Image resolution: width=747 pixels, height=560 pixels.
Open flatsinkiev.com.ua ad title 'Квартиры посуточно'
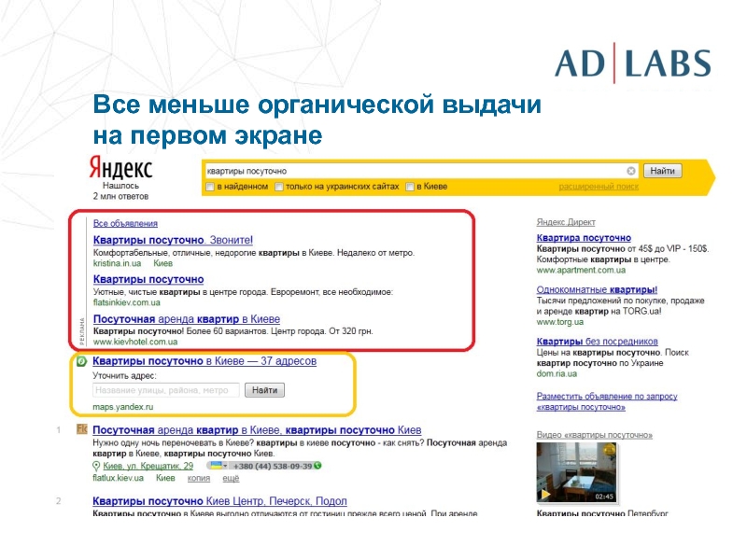(148, 279)
